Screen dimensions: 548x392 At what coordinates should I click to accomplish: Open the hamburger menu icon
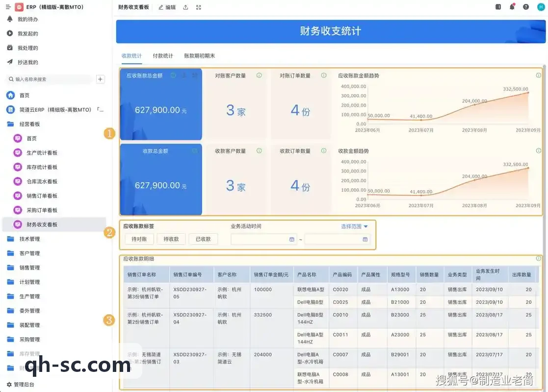[8, 7]
